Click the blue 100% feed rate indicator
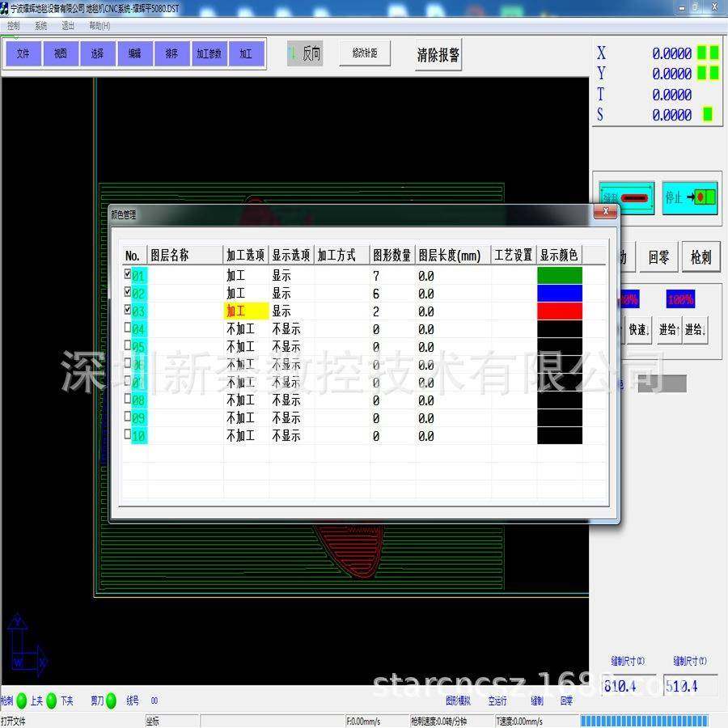 click(x=680, y=299)
